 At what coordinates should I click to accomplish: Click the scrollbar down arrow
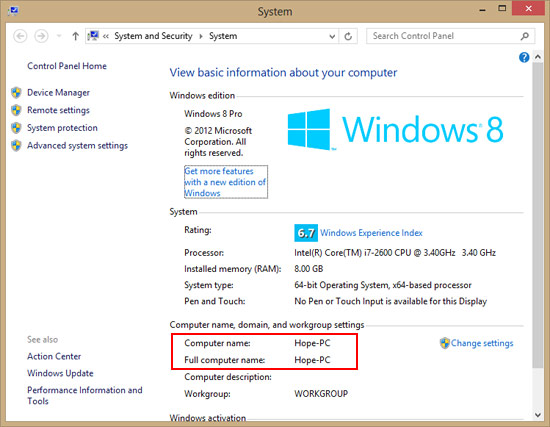pyautogui.click(x=538, y=415)
